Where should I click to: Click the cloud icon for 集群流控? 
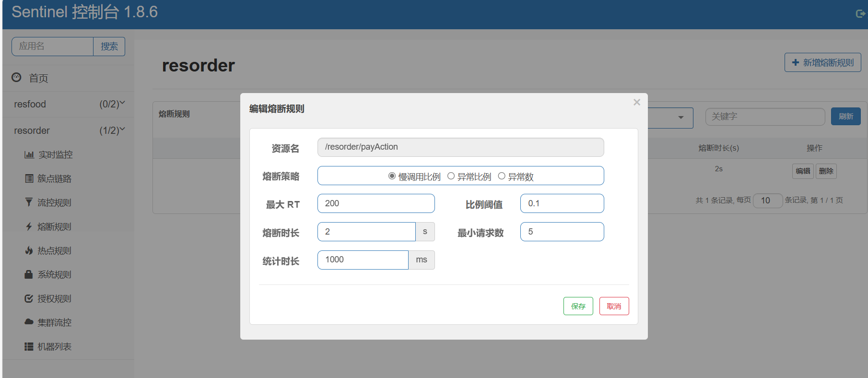point(29,322)
